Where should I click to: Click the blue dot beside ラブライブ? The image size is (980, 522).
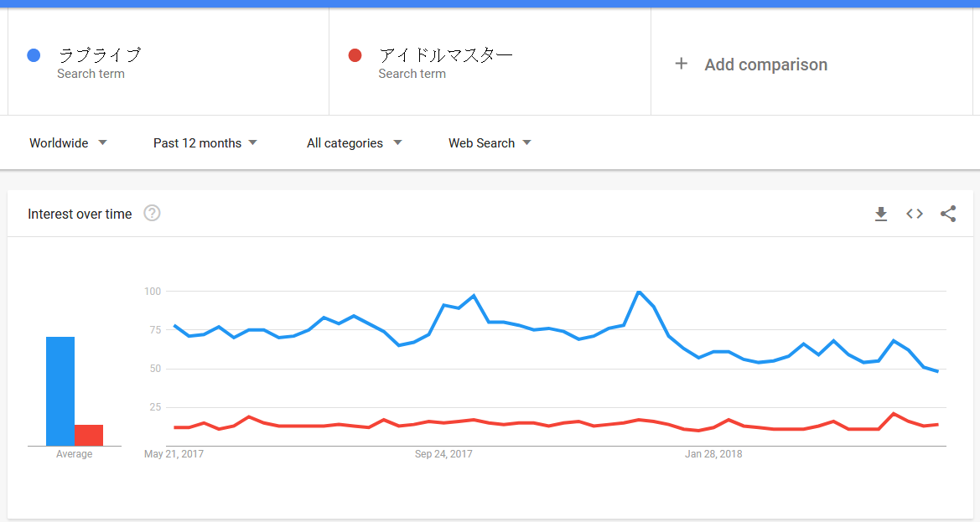coord(34,55)
